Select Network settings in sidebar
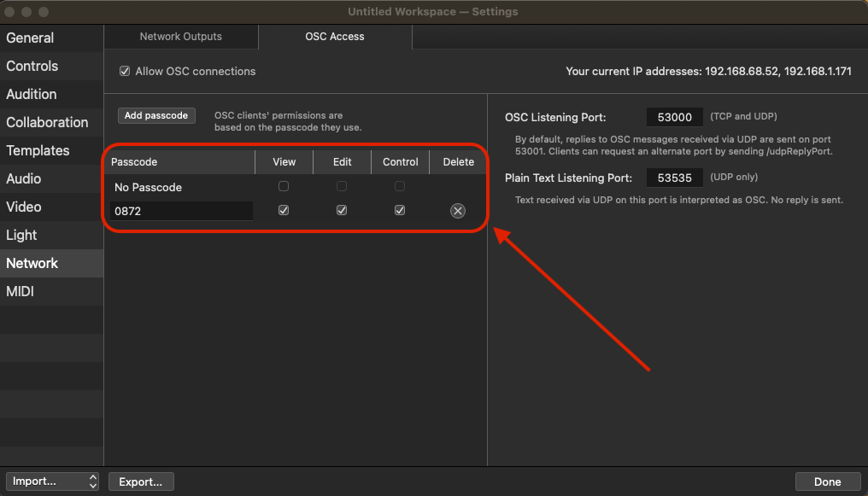This screenshot has width=868, height=496. 51,264
